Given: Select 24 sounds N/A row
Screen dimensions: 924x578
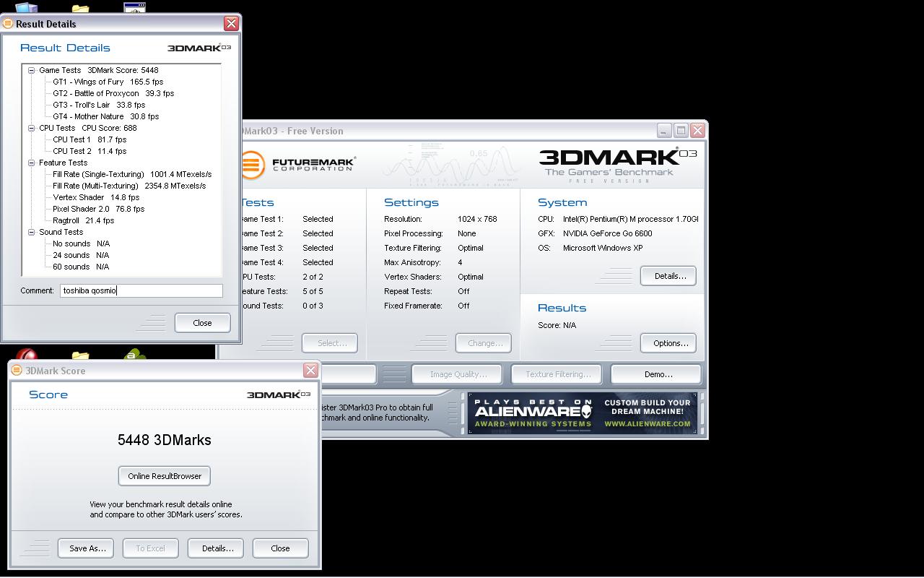Looking at the screenshot, I should pyautogui.click(x=81, y=255).
